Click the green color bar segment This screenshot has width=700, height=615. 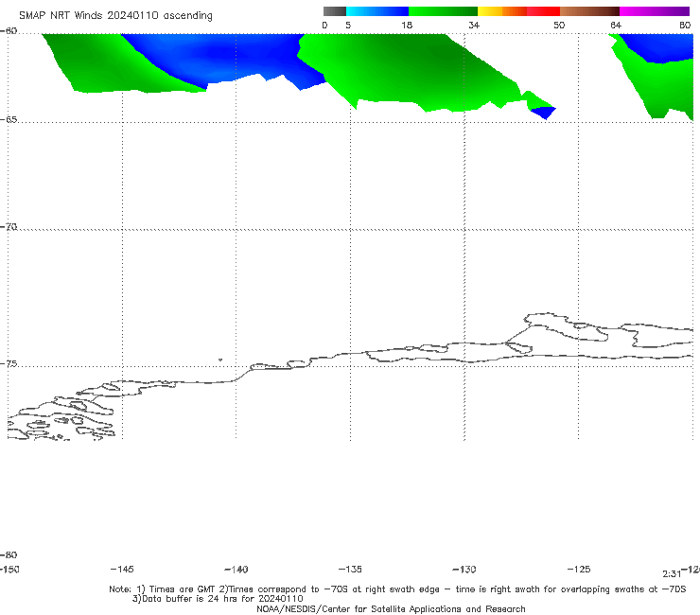click(443, 11)
